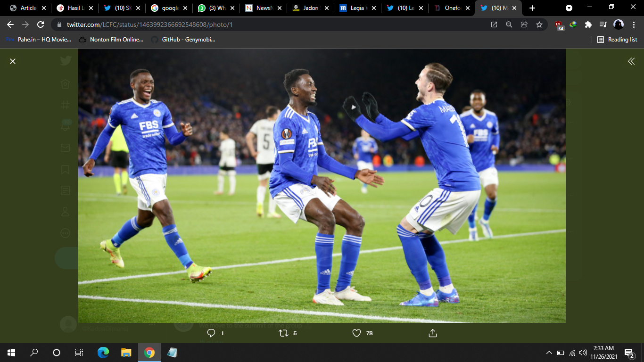Collapse the sidebar with the double-chevron icon

click(631, 61)
